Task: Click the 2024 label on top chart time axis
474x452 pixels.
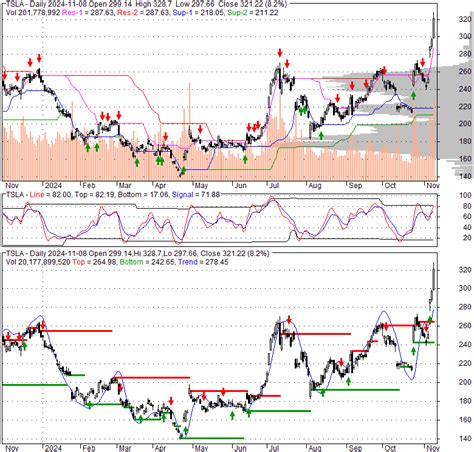Action: pos(54,185)
